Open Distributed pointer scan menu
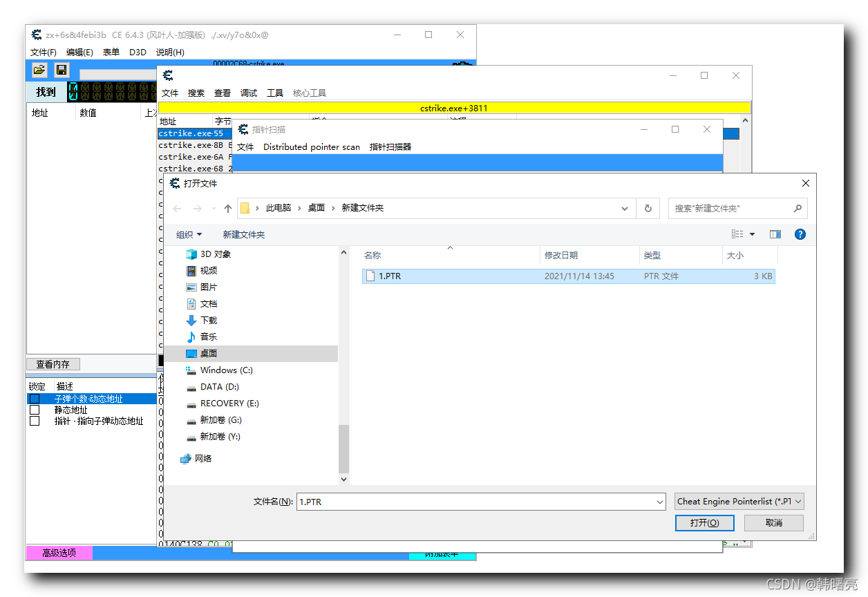 (312, 147)
